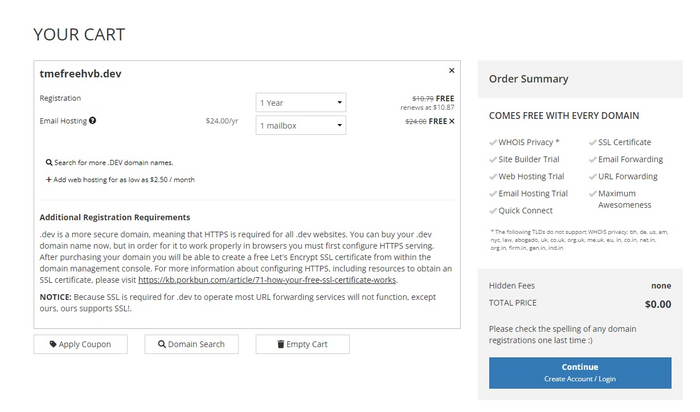700x412 pixels.
Task: Click the checkmark beside Quick Connect
Action: tap(493, 211)
